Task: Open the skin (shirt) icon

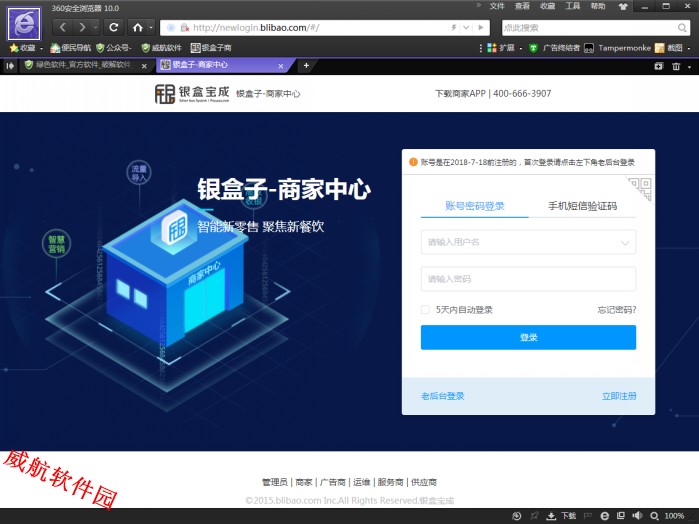Action: click(623, 6)
